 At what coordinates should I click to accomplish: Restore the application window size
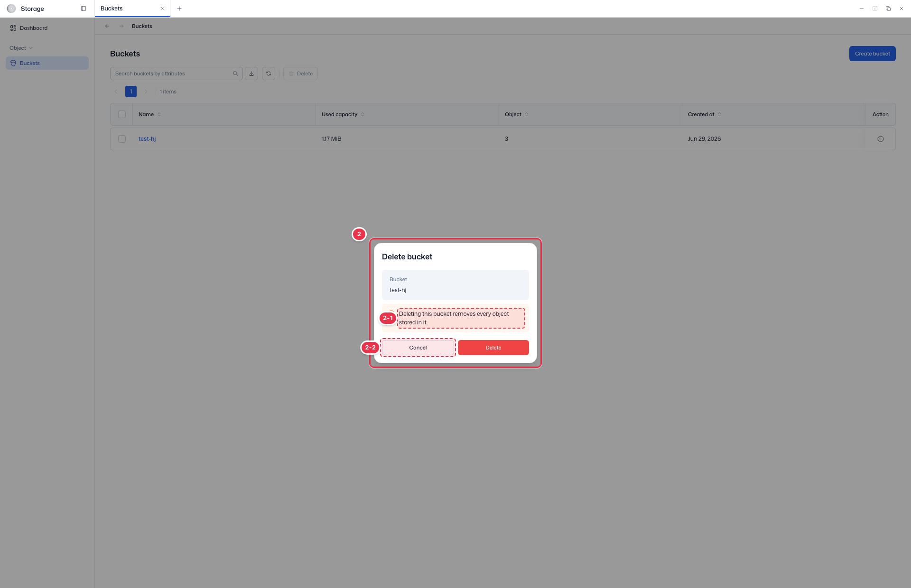(x=888, y=9)
